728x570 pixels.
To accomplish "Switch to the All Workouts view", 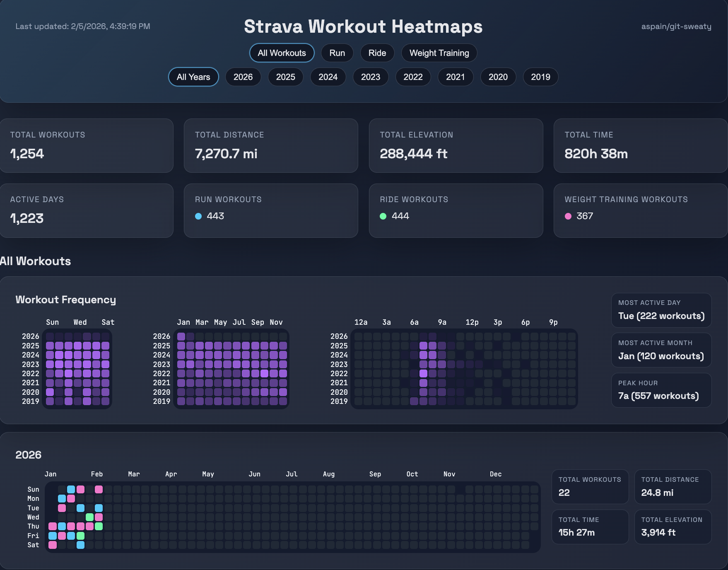I will (x=282, y=53).
